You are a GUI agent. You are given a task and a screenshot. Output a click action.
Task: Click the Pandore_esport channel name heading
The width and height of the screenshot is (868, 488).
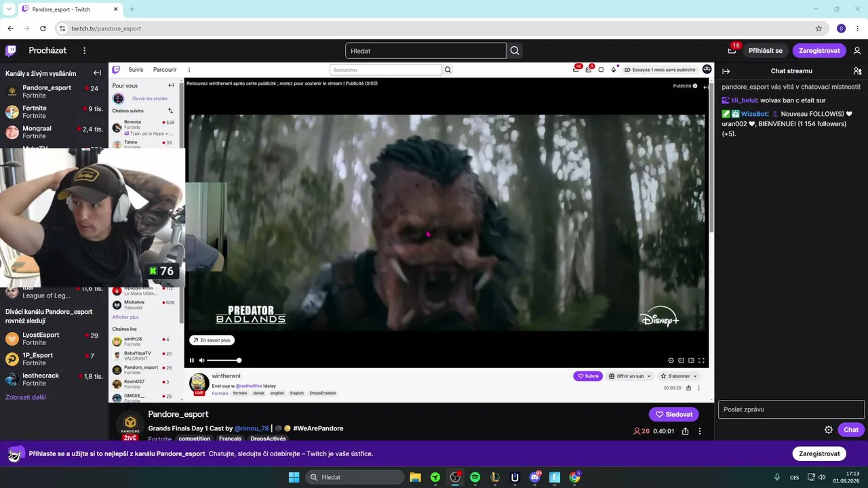tap(178, 414)
